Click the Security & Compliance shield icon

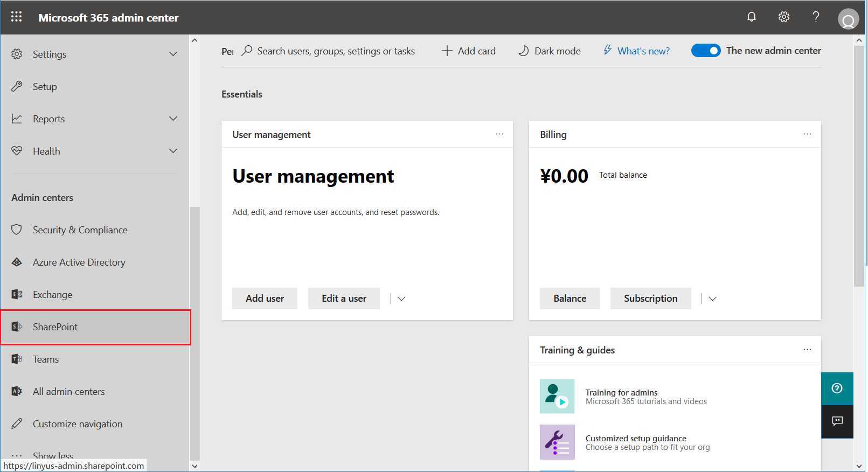[x=17, y=230]
